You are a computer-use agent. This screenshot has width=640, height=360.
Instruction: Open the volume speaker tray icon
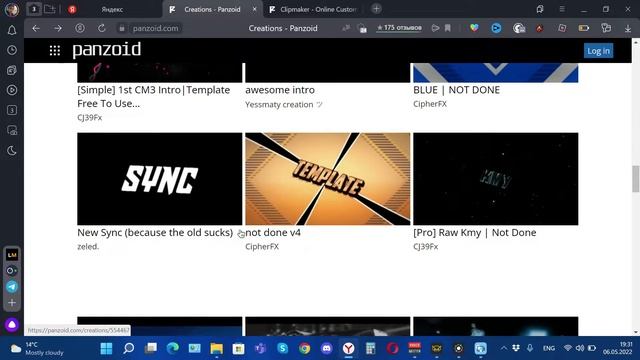click(580, 348)
